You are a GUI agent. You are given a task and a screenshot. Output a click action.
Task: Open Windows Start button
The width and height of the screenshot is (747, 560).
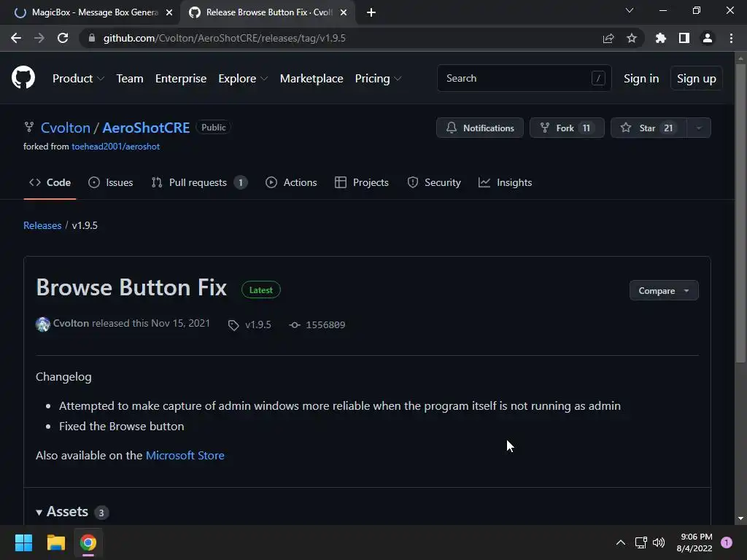coord(23,542)
